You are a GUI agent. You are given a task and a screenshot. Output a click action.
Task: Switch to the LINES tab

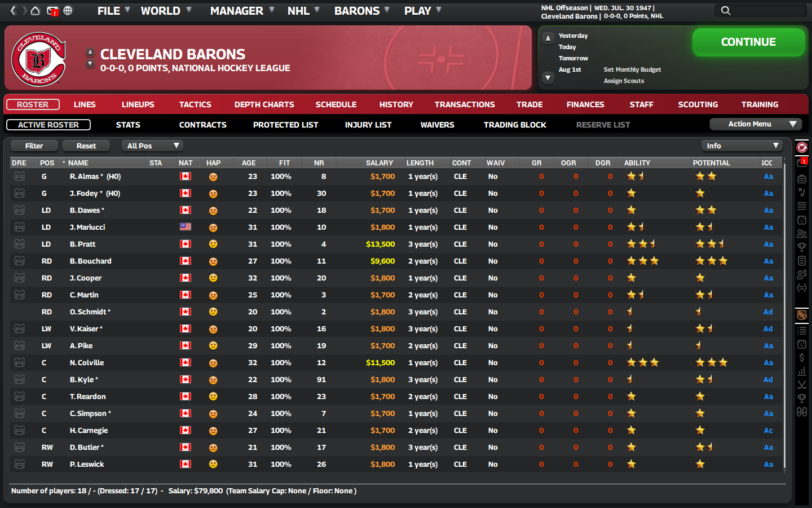(x=85, y=104)
